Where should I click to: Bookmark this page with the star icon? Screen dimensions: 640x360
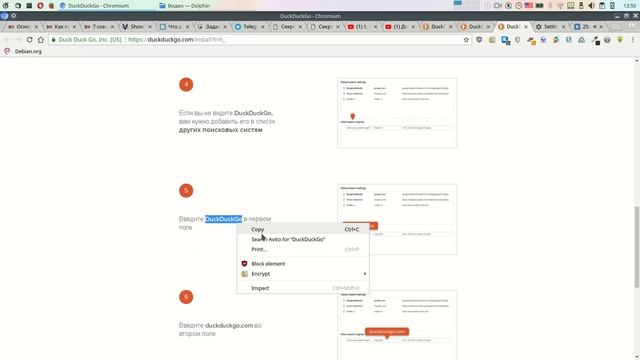point(466,40)
